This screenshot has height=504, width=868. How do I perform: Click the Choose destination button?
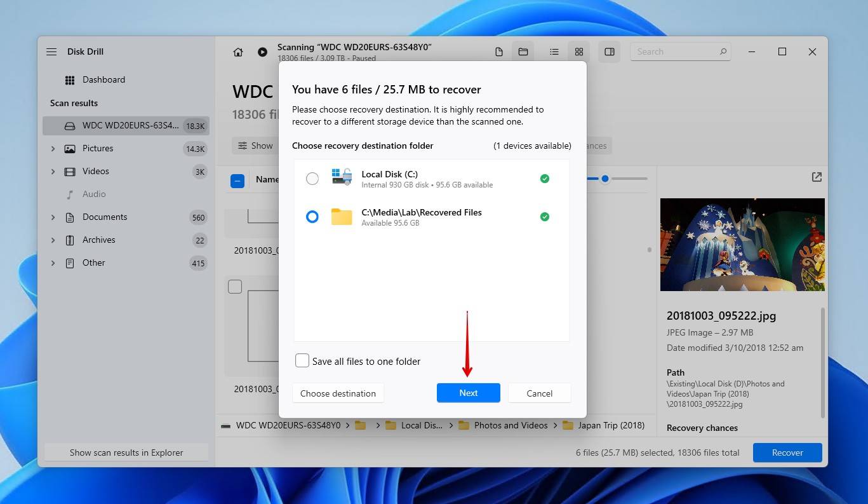click(x=338, y=393)
